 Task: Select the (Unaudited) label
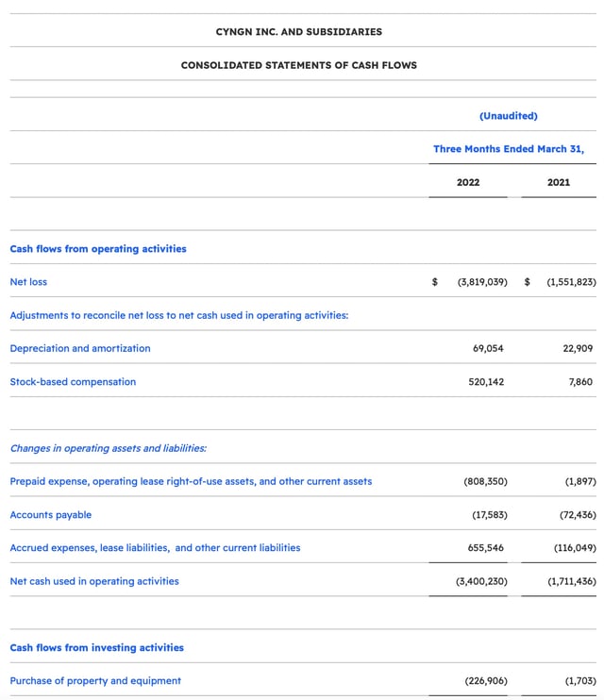coord(509,116)
